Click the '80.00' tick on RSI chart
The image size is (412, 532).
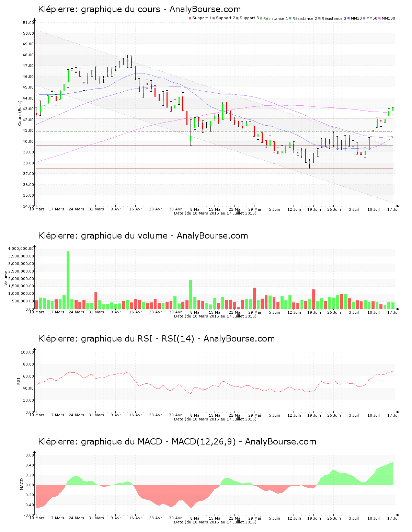[x=28, y=364]
